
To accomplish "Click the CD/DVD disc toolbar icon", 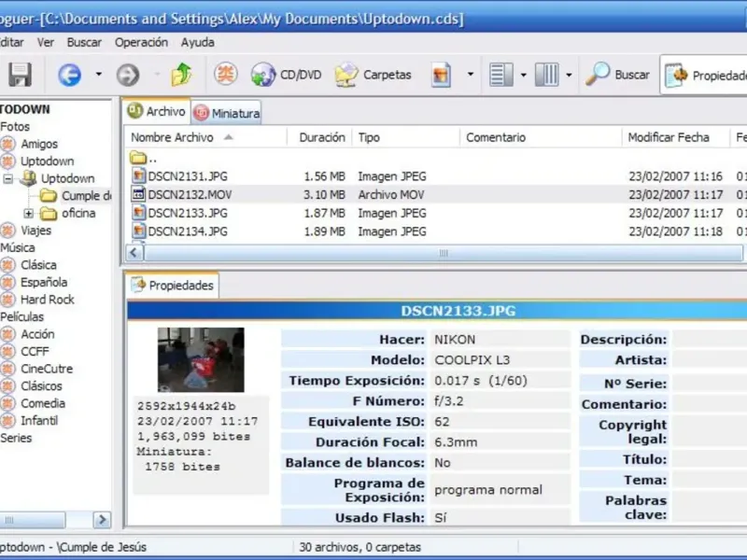I will (x=263, y=75).
